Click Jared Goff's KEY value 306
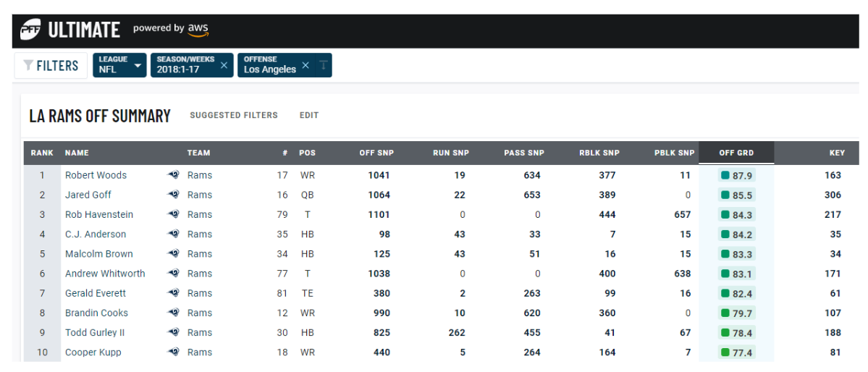The width and height of the screenshot is (868, 372). 833,195
